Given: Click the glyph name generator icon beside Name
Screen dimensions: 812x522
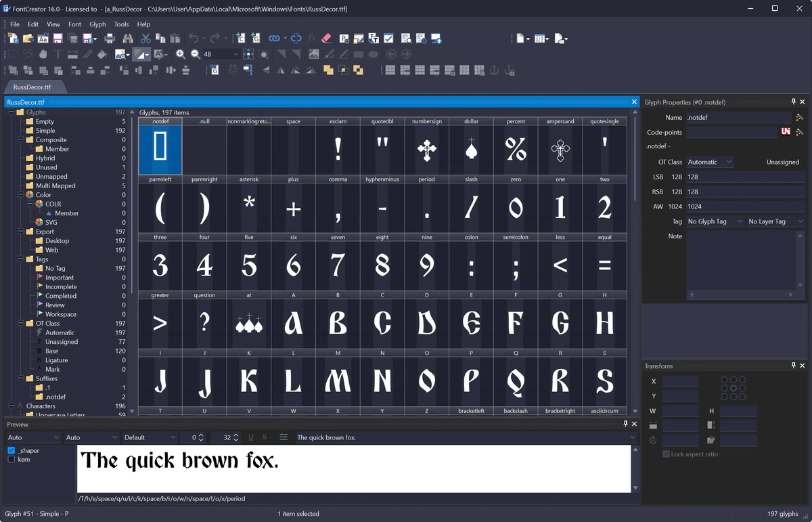Looking at the screenshot, I should pos(800,117).
